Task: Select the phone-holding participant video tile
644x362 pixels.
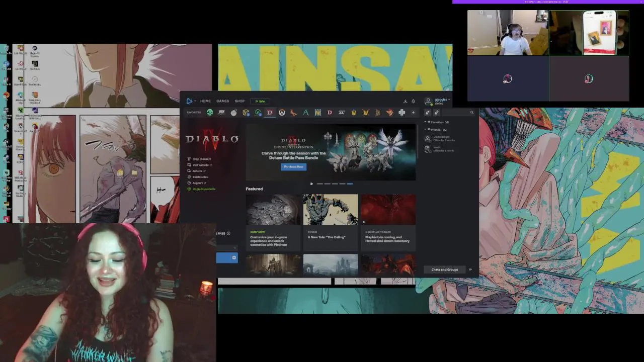Action: [x=589, y=33]
